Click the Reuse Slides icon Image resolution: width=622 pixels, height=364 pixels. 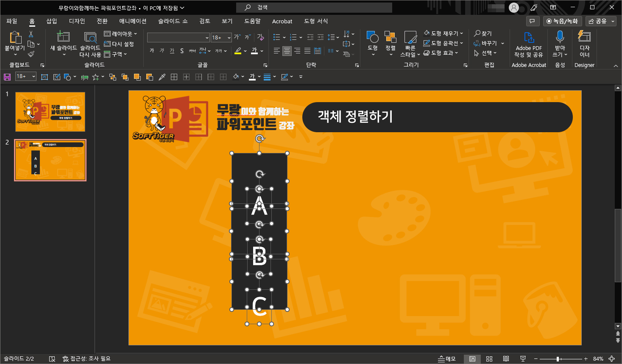tap(90, 38)
